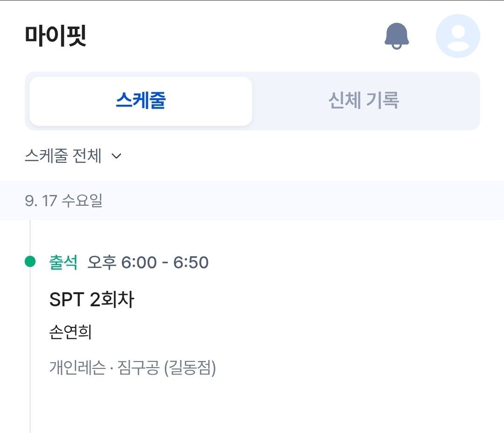Viewport: 504px width, 433px height.
Task: Click the chevron beside 스케줄 전체
Action: click(117, 156)
